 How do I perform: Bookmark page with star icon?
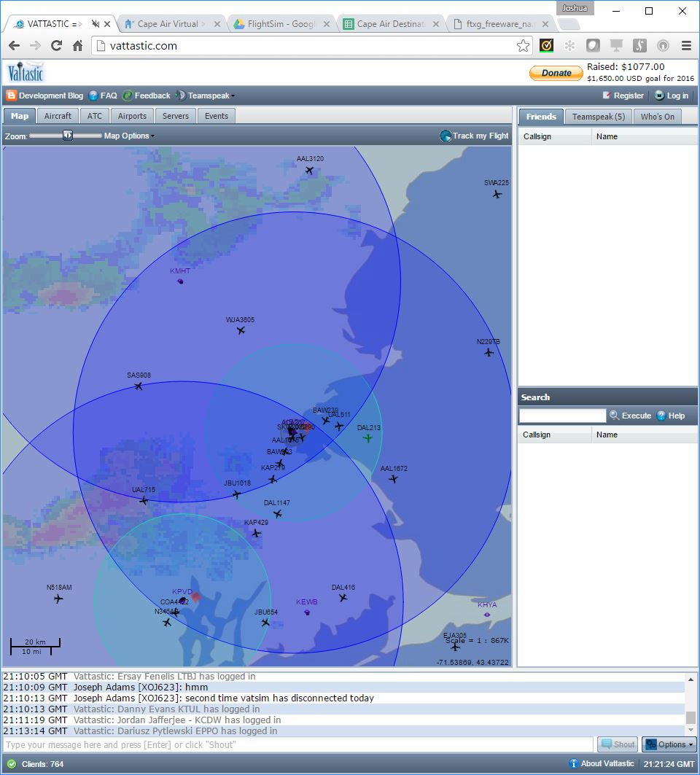[x=523, y=46]
